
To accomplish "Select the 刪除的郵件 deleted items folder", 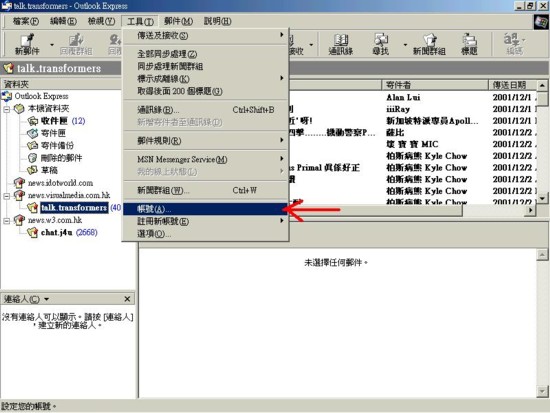I will pyautogui.click(x=61, y=158).
